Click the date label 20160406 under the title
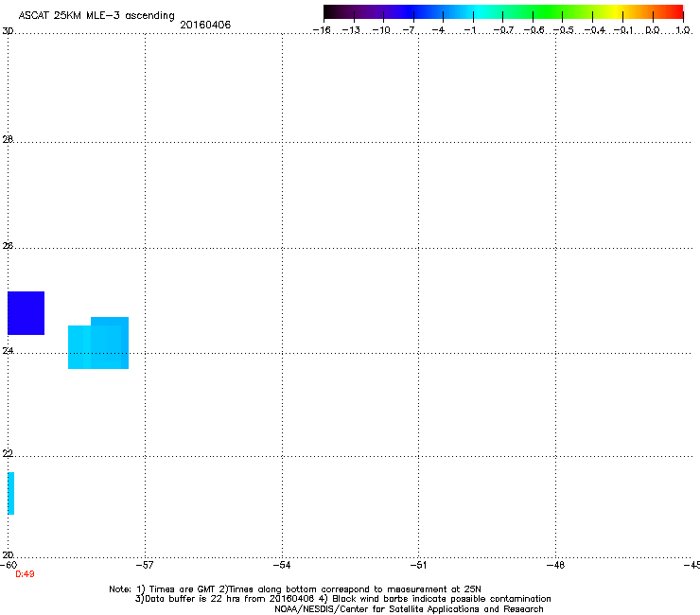The image size is (700, 615). pos(205,25)
